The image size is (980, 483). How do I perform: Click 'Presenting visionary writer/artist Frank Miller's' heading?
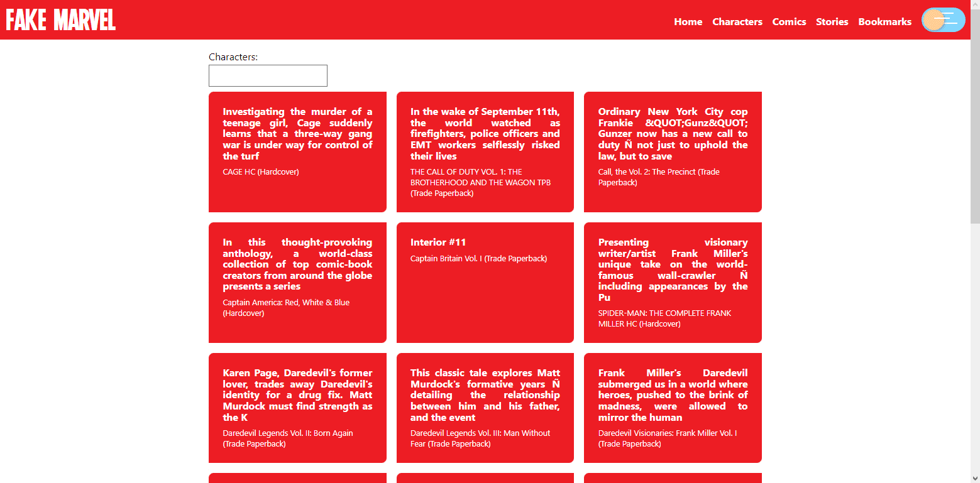pos(673,269)
